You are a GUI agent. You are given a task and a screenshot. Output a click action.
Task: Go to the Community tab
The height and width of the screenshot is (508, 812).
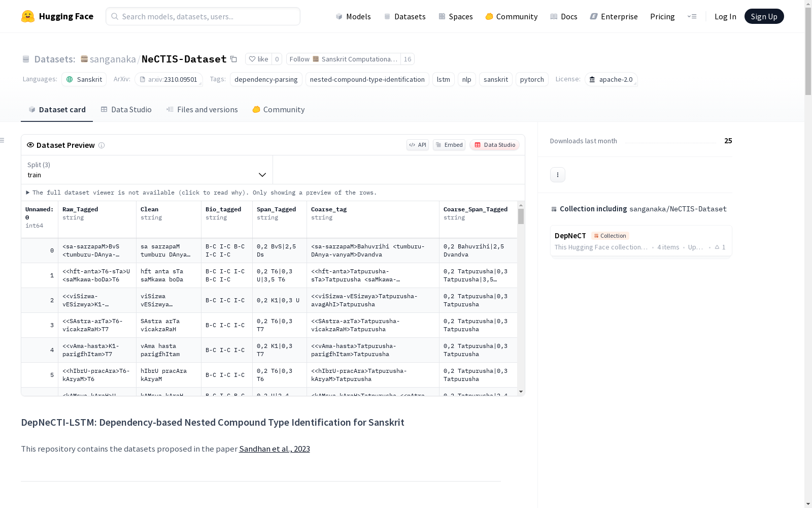279,110
